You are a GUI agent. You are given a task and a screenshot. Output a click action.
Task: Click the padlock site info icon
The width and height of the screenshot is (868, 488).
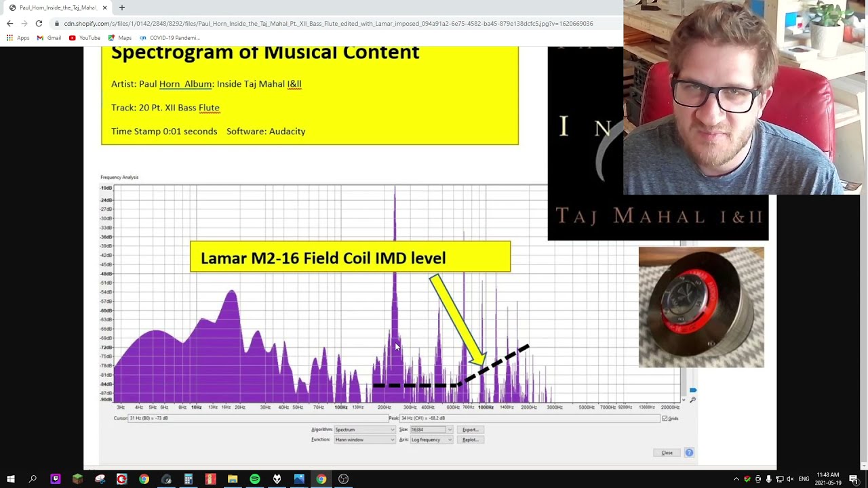click(x=57, y=24)
